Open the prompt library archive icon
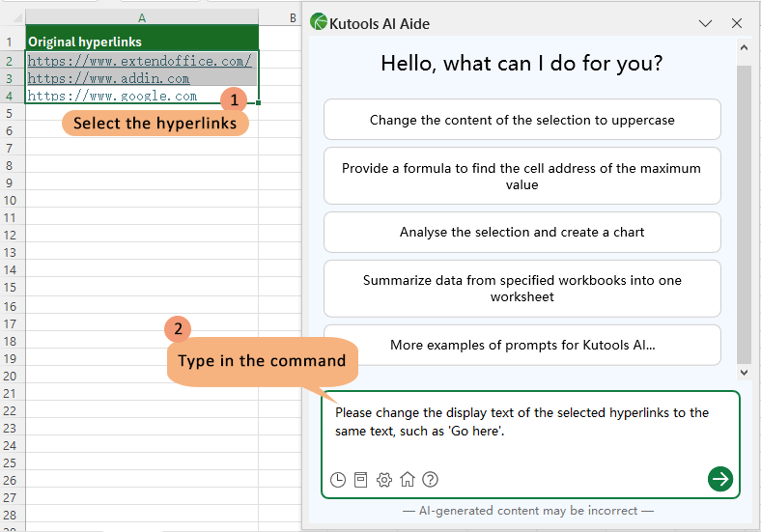The width and height of the screenshot is (761, 532). (x=361, y=479)
